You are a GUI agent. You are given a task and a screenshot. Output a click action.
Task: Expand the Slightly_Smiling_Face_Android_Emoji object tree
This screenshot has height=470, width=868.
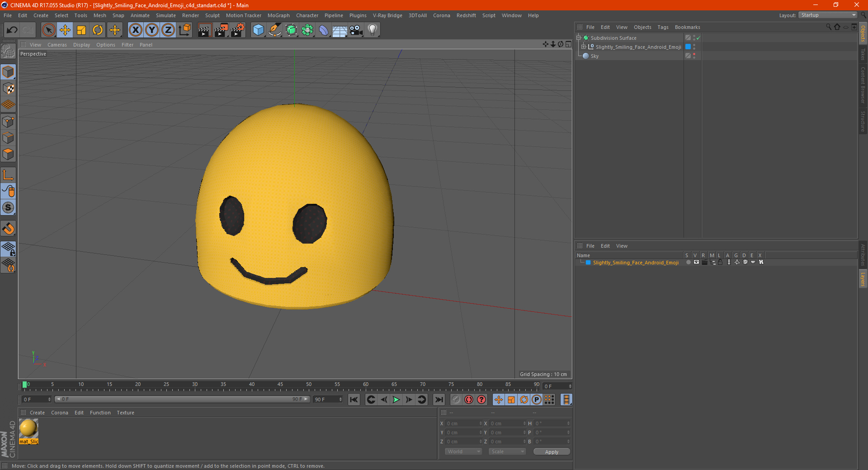(584, 47)
